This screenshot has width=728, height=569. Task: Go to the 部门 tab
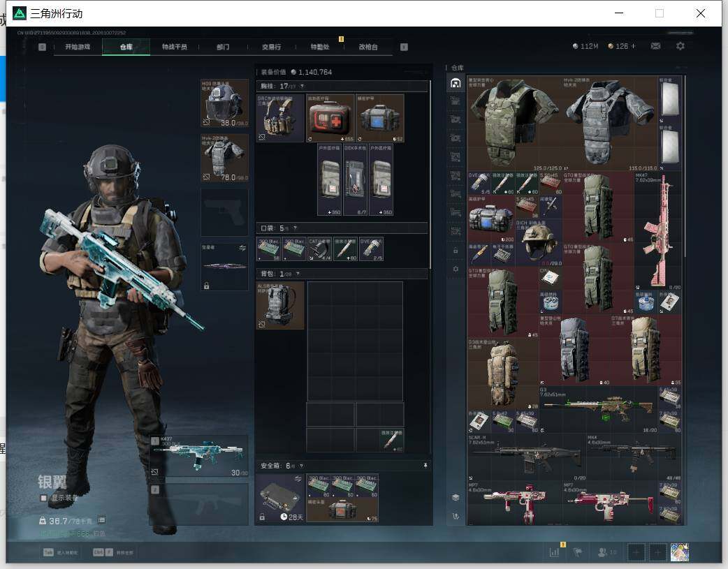[x=223, y=47]
